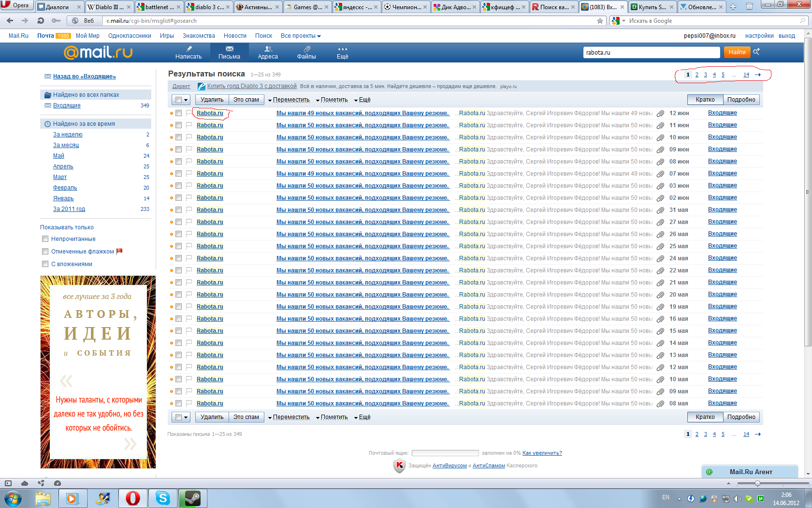Click the Написать compose icon
Image resolution: width=812 pixels, height=508 pixels.
189,49
